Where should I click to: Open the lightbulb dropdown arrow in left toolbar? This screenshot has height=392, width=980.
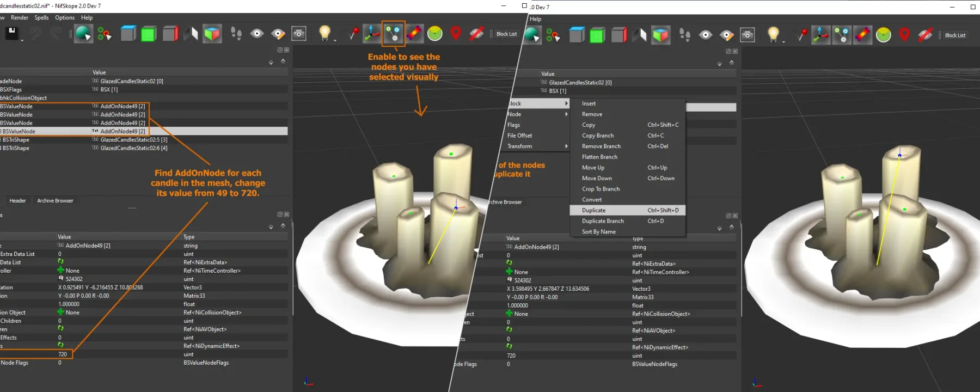pyautogui.click(x=335, y=40)
